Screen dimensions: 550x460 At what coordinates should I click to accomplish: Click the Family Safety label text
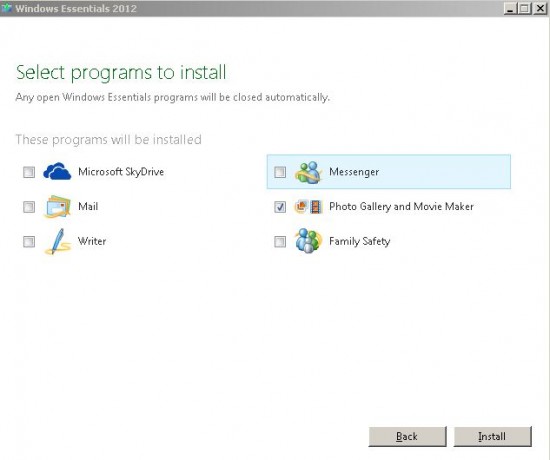coord(360,241)
